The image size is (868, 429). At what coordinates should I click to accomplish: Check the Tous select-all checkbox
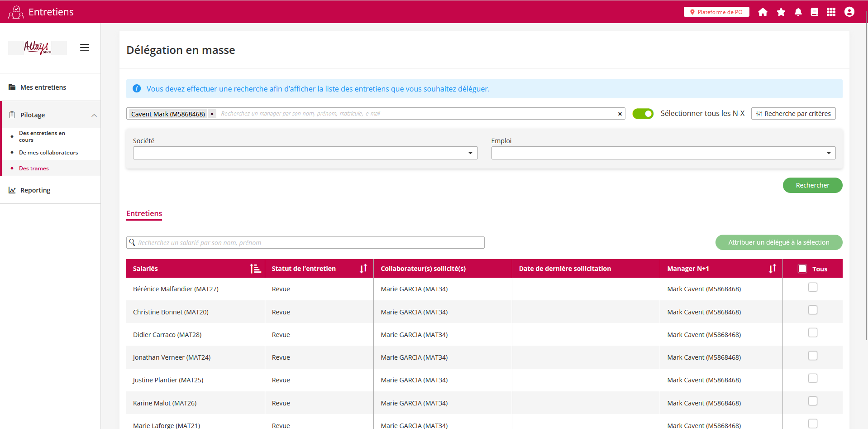pos(802,269)
